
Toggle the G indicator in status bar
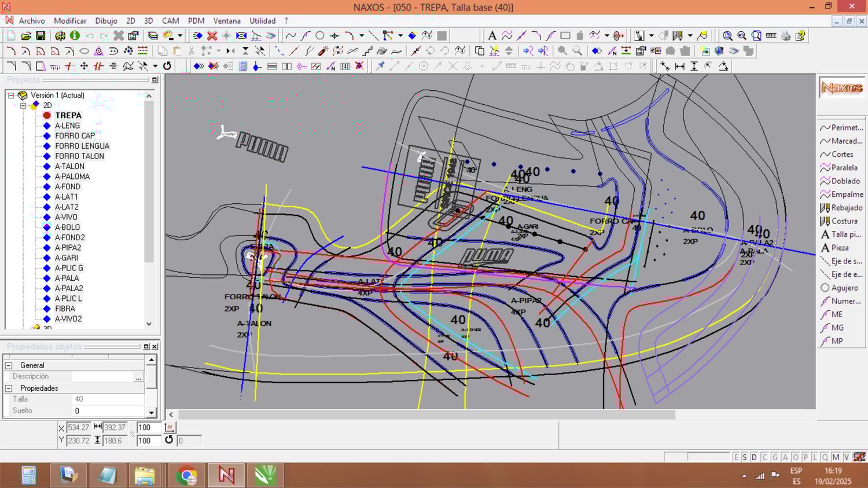pos(775,457)
